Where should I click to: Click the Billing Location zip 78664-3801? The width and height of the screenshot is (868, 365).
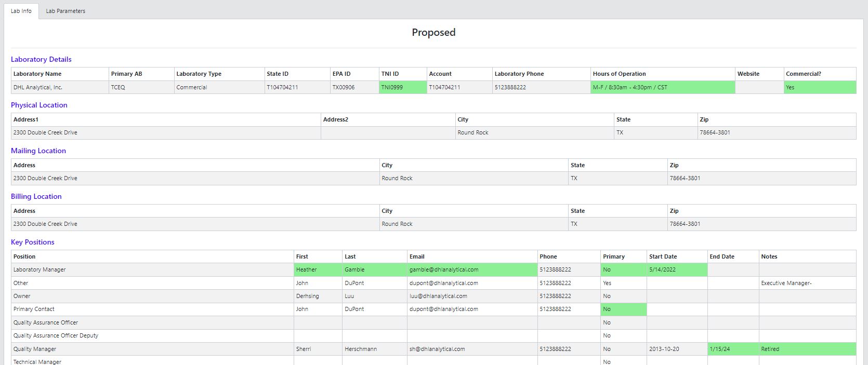762,224
